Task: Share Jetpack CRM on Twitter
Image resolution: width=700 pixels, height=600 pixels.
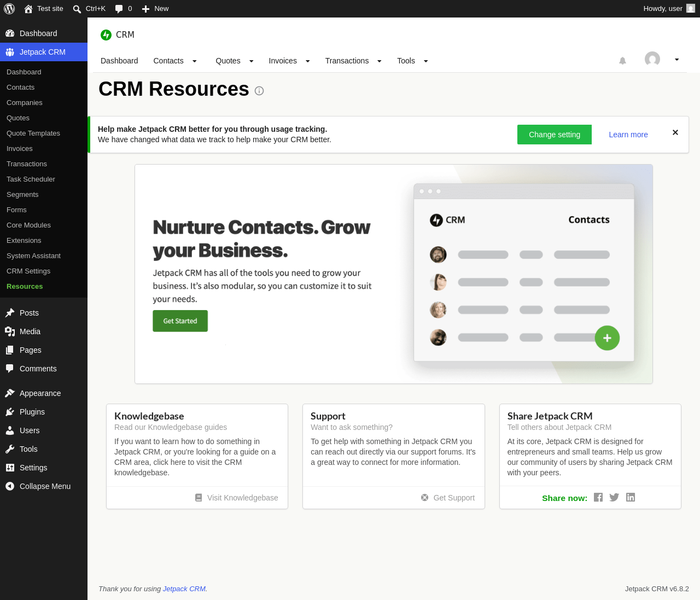Action: 614,497
